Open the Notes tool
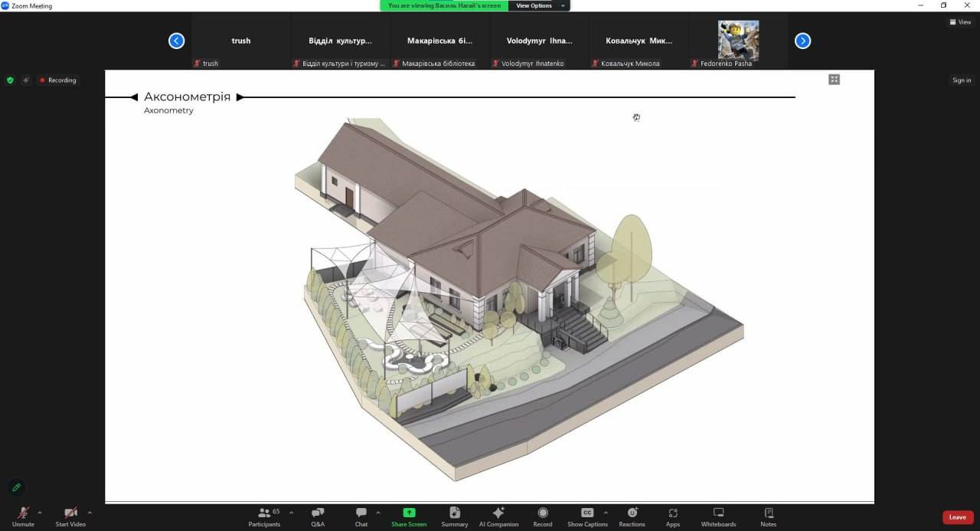 tap(768, 516)
